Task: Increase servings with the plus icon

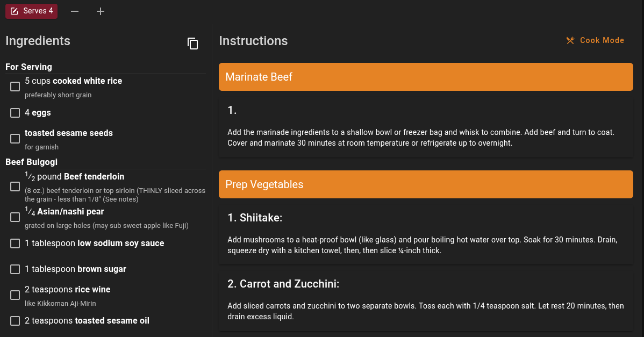Action: point(101,11)
